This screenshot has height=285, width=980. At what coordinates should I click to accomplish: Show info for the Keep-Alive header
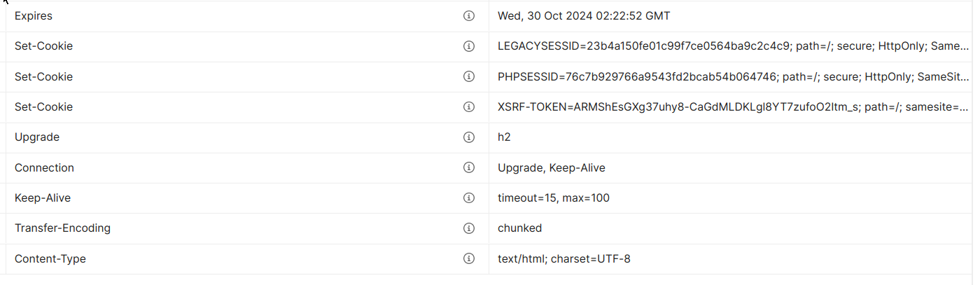469,197
